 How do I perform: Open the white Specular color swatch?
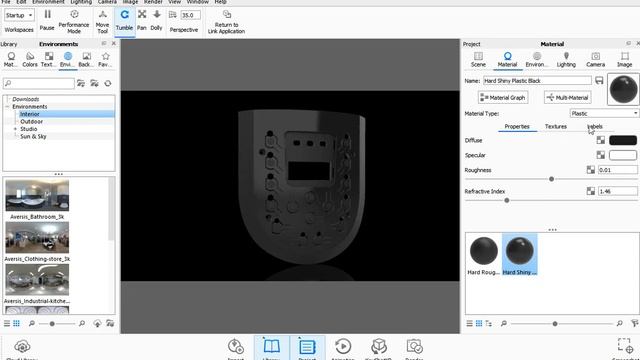tap(622, 155)
